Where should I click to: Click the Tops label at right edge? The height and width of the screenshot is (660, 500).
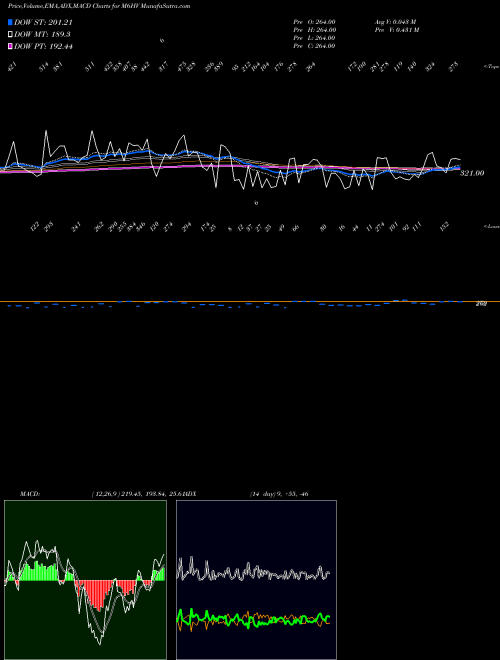point(492,67)
